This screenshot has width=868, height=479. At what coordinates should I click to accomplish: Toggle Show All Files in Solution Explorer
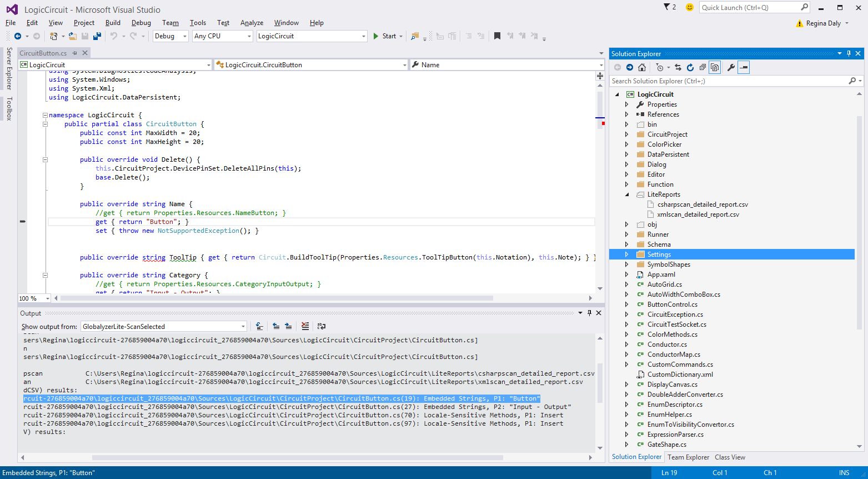pyautogui.click(x=715, y=67)
